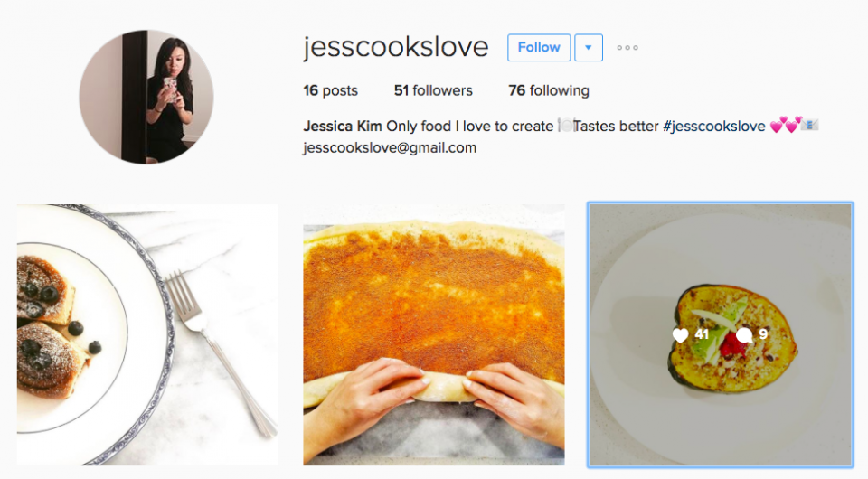Open the #jesscookslove hashtag link
Screen dimensions: 868x479
point(713,127)
